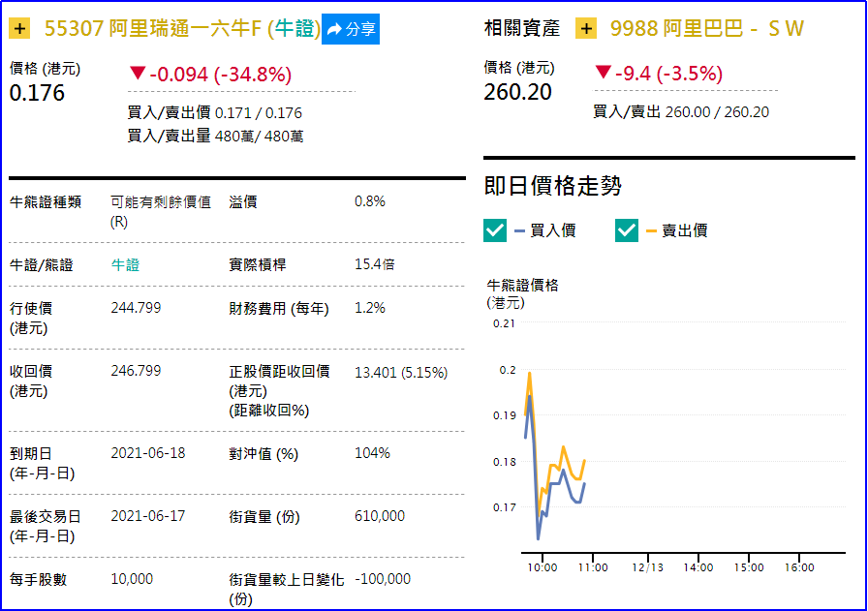Image resolution: width=868 pixels, height=611 pixels.
Task: Click the 0.21 price axis label
Action: coord(504,323)
